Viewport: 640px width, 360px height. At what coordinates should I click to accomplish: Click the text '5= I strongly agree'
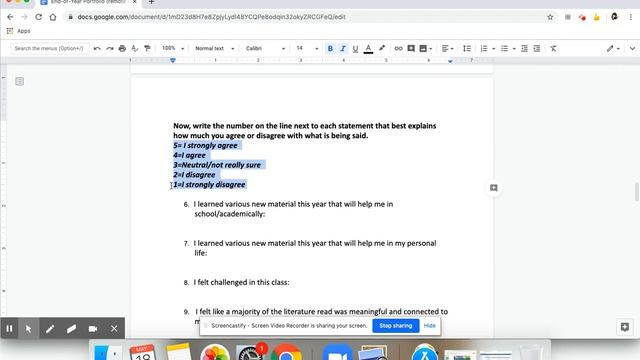[205, 145]
